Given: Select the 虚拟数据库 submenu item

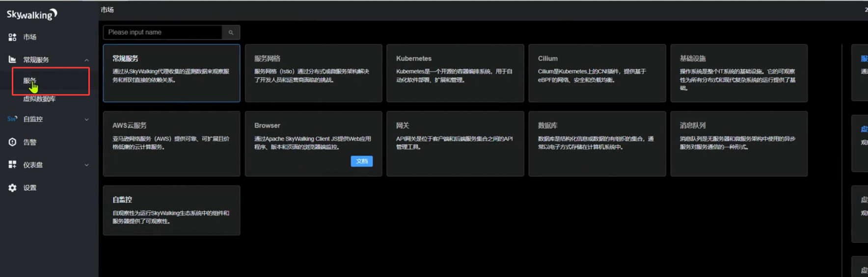Looking at the screenshot, I should coord(39,99).
